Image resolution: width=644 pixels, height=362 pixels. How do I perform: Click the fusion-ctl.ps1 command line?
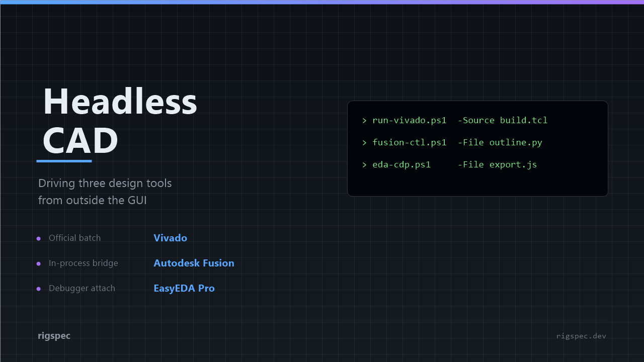coord(452,142)
